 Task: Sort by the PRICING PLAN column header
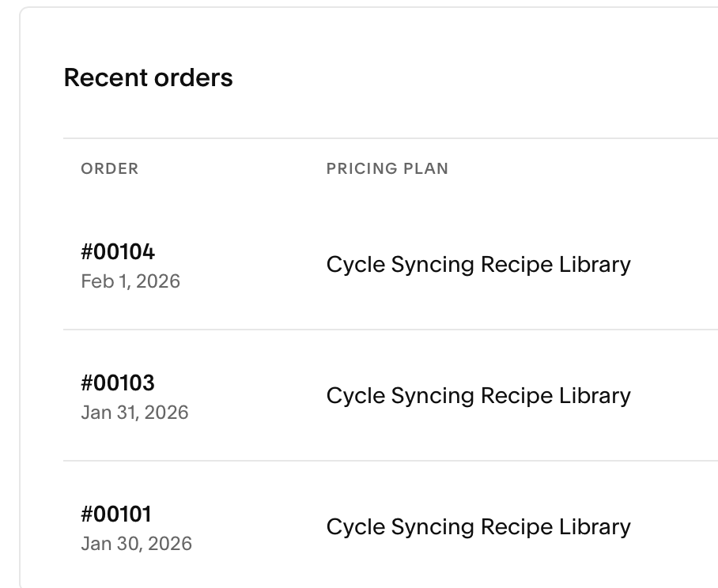387,168
